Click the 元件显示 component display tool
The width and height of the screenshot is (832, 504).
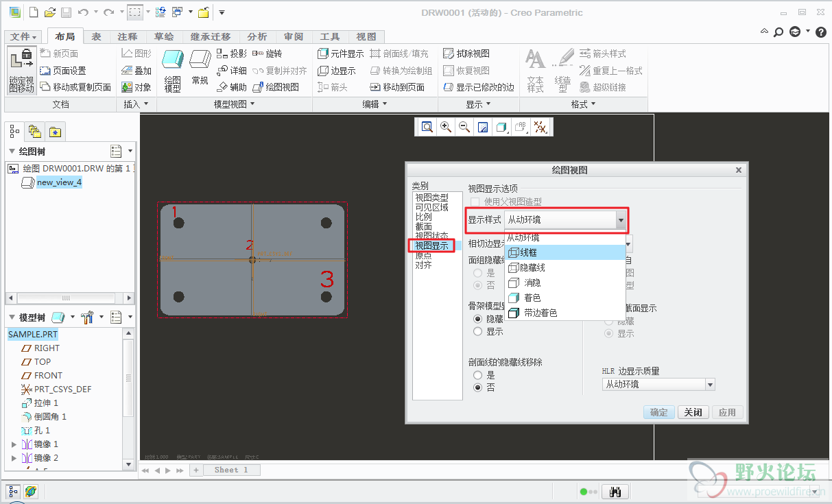(x=341, y=53)
